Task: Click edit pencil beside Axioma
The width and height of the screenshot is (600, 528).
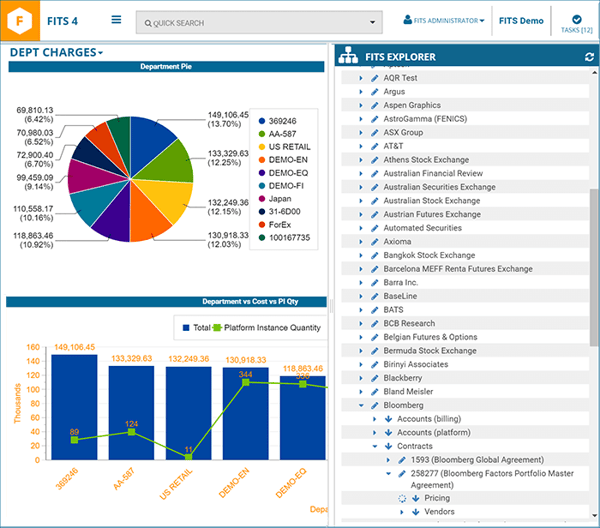Action: pos(375,242)
